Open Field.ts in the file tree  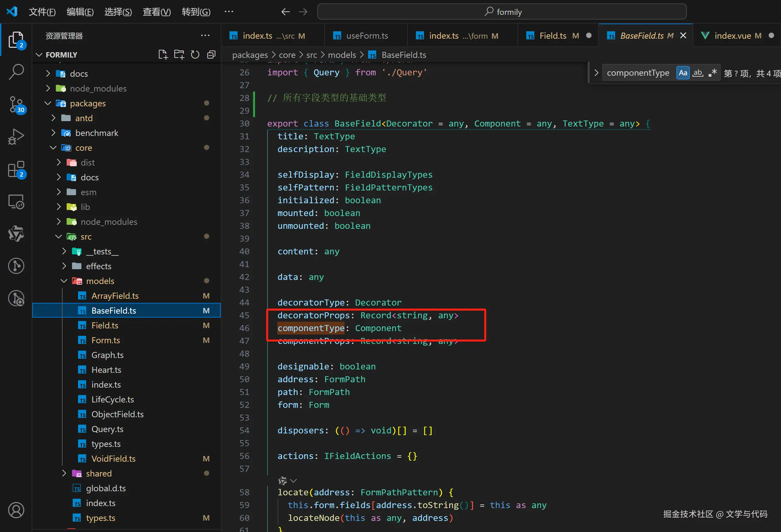(105, 325)
